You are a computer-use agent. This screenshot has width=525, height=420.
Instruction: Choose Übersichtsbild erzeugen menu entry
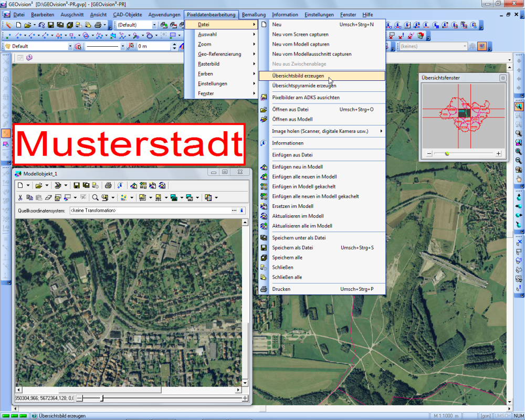coord(322,76)
